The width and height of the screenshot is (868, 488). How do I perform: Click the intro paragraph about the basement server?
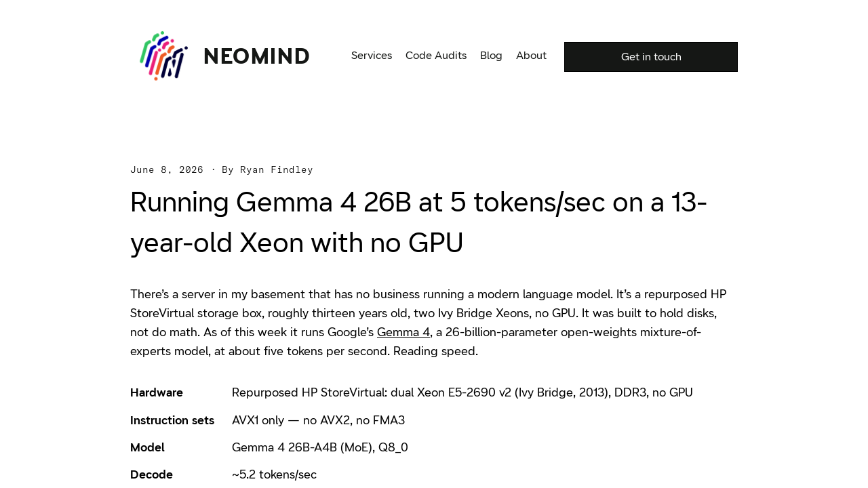click(x=429, y=323)
